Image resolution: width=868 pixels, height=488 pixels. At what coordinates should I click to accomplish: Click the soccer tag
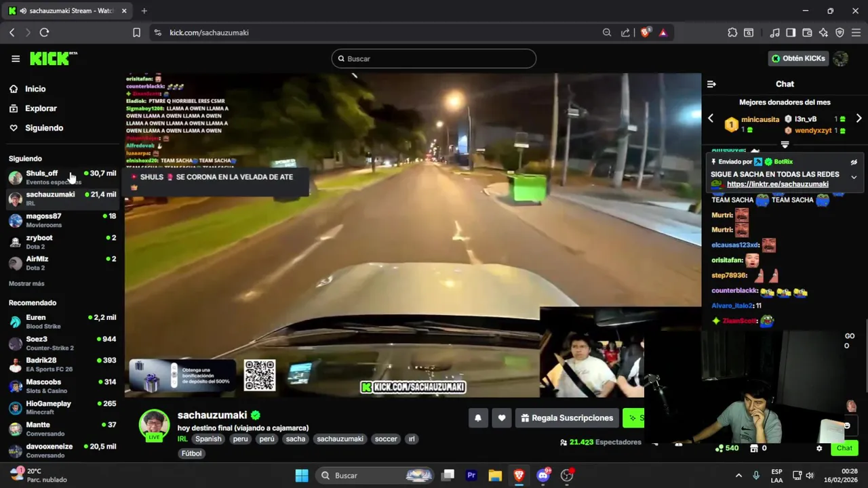pos(386,439)
